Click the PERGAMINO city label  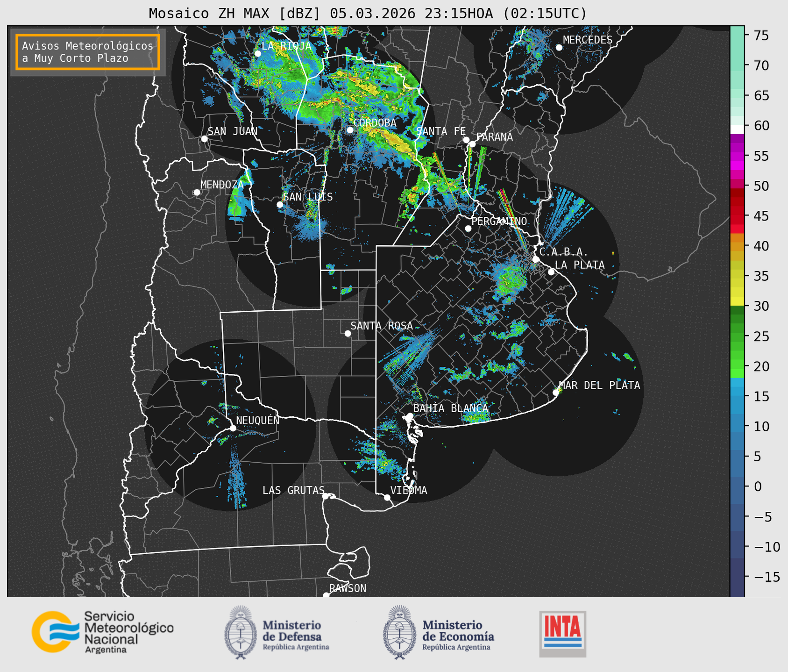coord(499,221)
